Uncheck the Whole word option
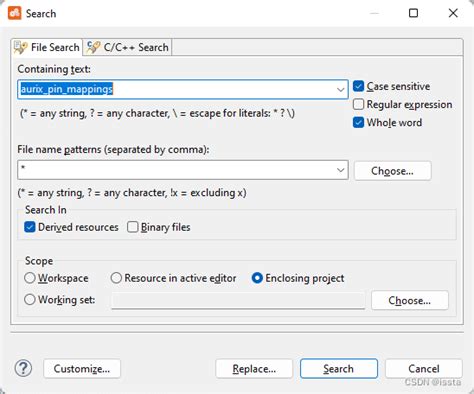The height and width of the screenshot is (394, 474). pos(358,122)
